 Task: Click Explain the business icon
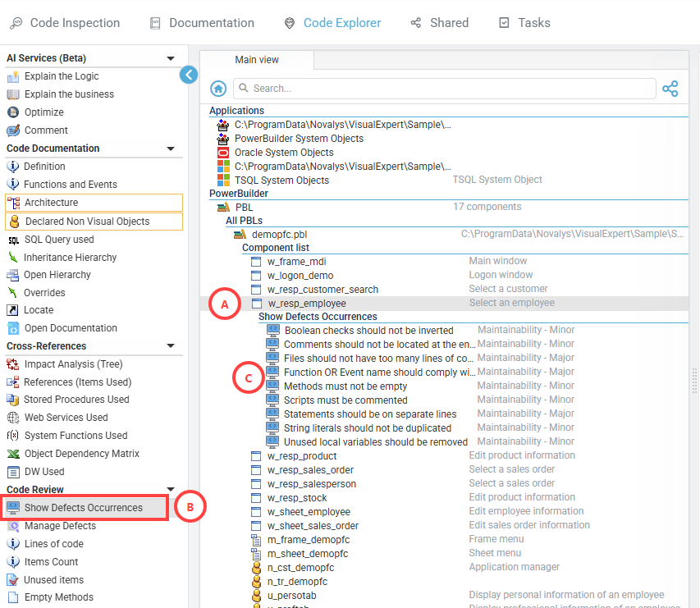click(13, 94)
